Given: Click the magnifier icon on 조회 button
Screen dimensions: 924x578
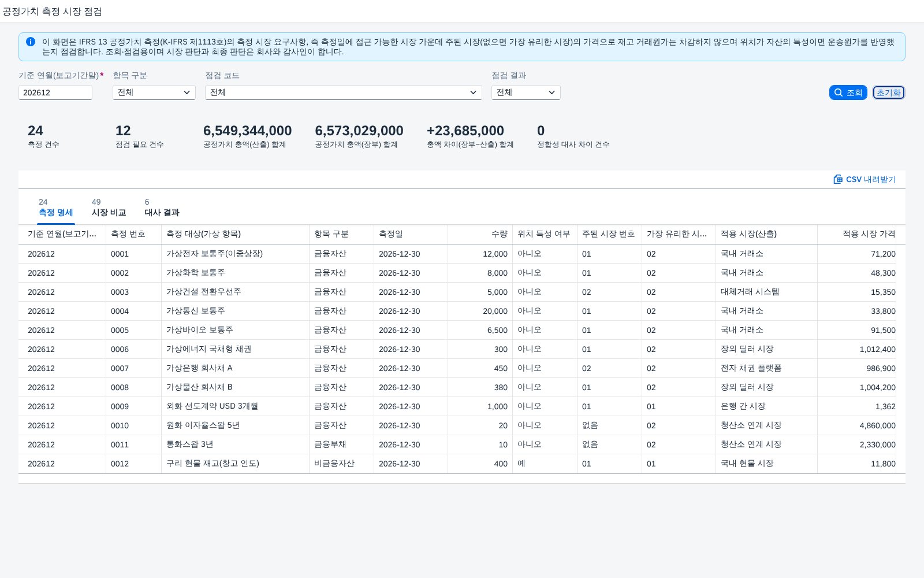Looking at the screenshot, I should pyautogui.click(x=839, y=92).
